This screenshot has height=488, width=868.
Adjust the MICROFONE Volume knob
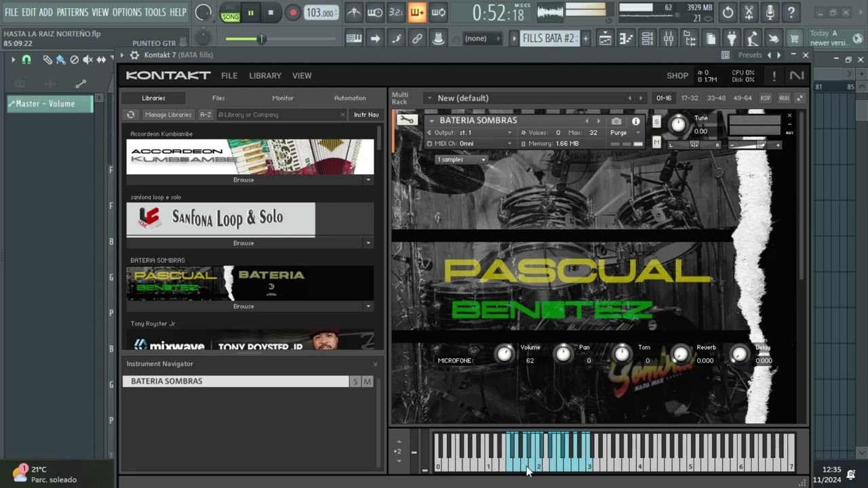coord(505,353)
